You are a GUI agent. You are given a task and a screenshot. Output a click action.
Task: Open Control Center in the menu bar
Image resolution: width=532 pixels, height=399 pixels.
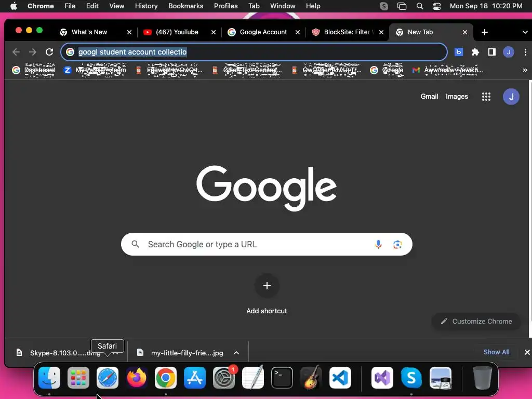click(x=437, y=6)
